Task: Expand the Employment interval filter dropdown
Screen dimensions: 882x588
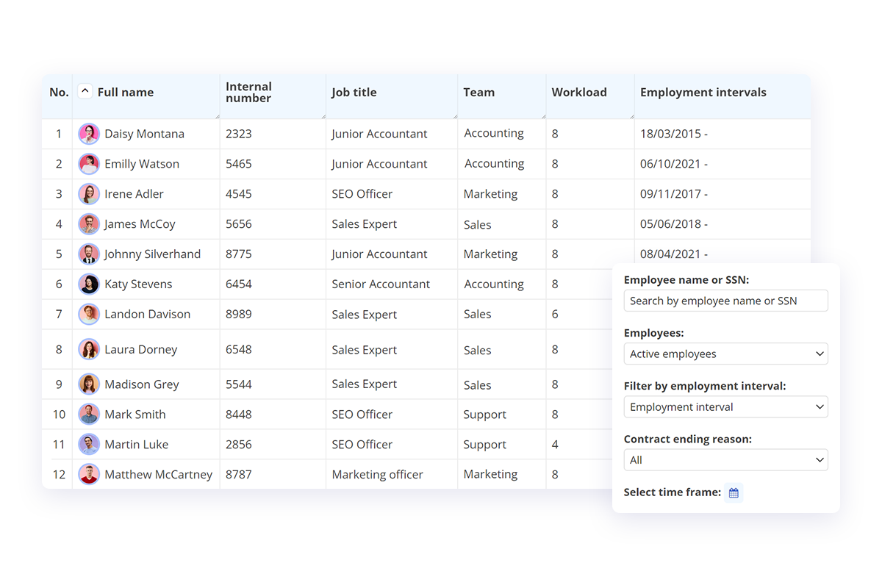Action: coord(725,407)
